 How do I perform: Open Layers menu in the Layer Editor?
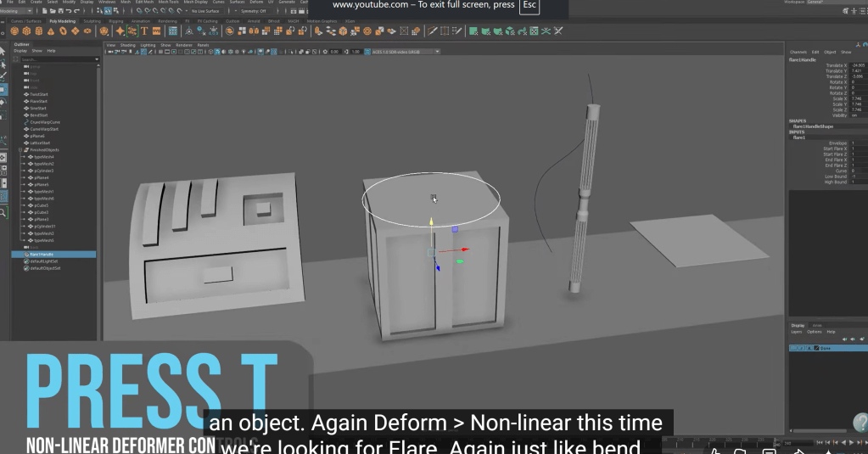(796, 332)
